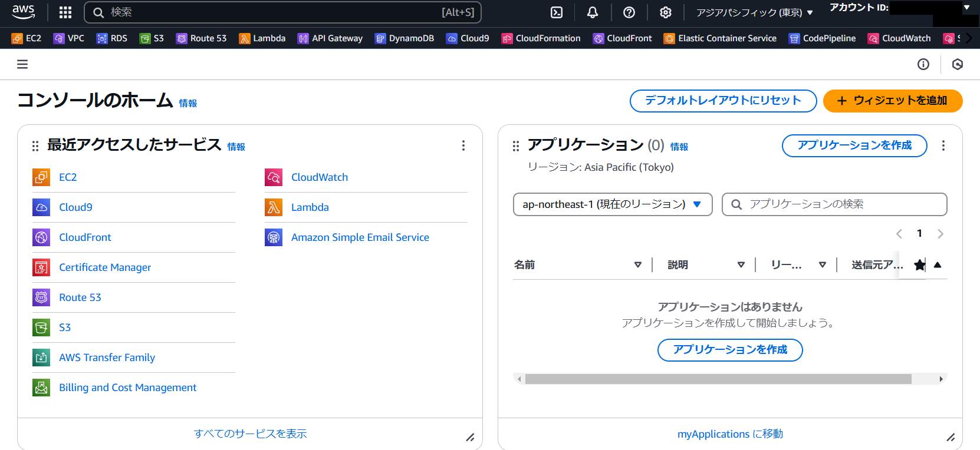The height and width of the screenshot is (450, 980).
Task: Open Billing and Cost Management link
Action: (128, 388)
